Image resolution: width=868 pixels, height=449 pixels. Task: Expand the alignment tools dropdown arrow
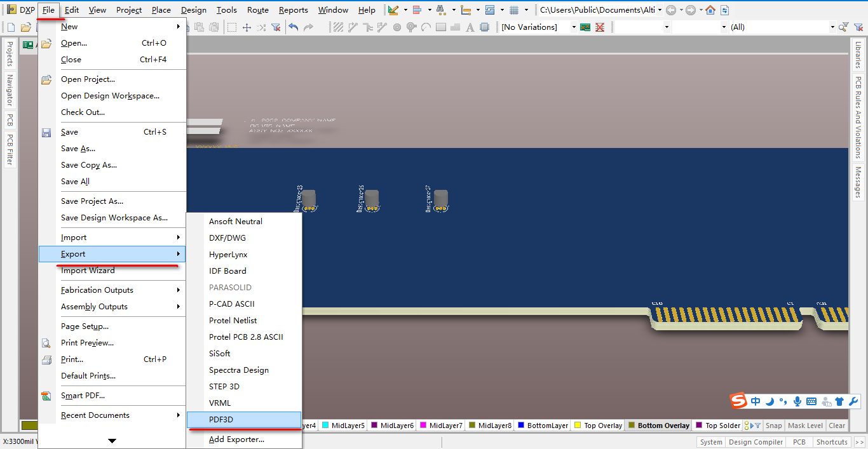[430, 10]
